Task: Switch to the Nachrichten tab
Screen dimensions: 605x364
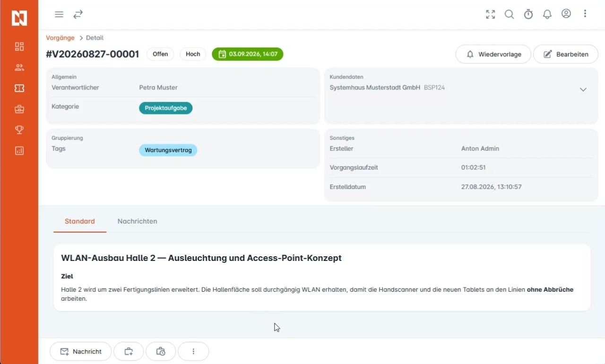Action: tap(138, 221)
